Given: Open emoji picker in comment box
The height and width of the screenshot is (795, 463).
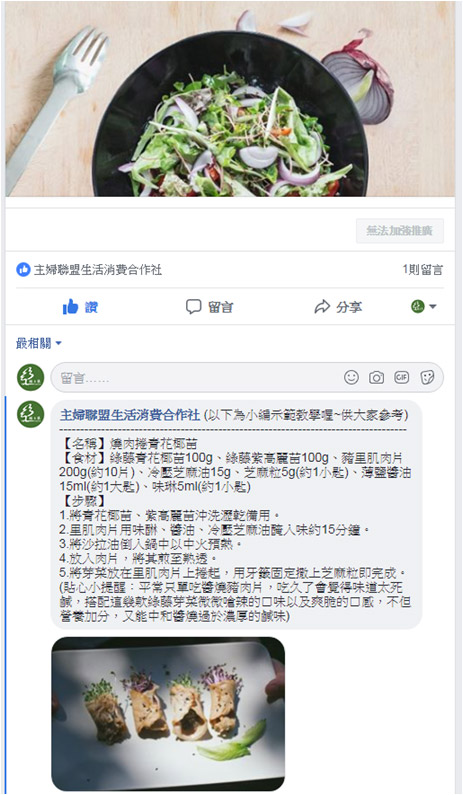Looking at the screenshot, I should 351,377.
